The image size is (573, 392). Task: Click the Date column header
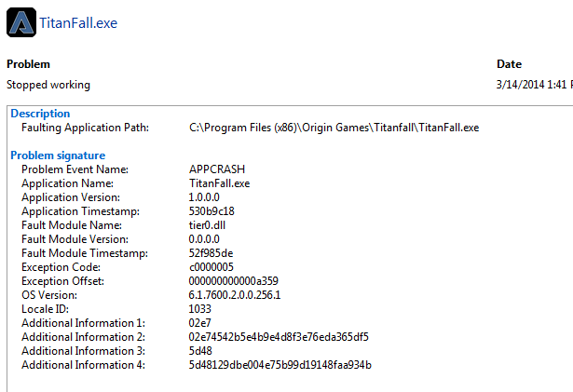(509, 64)
